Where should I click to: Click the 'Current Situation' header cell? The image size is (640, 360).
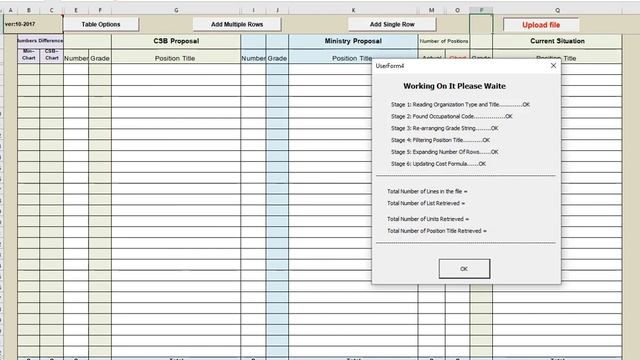pos(557,41)
